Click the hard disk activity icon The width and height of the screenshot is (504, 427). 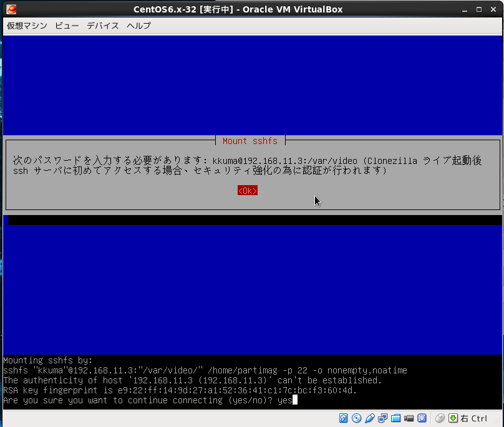click(x=344, y=418)
